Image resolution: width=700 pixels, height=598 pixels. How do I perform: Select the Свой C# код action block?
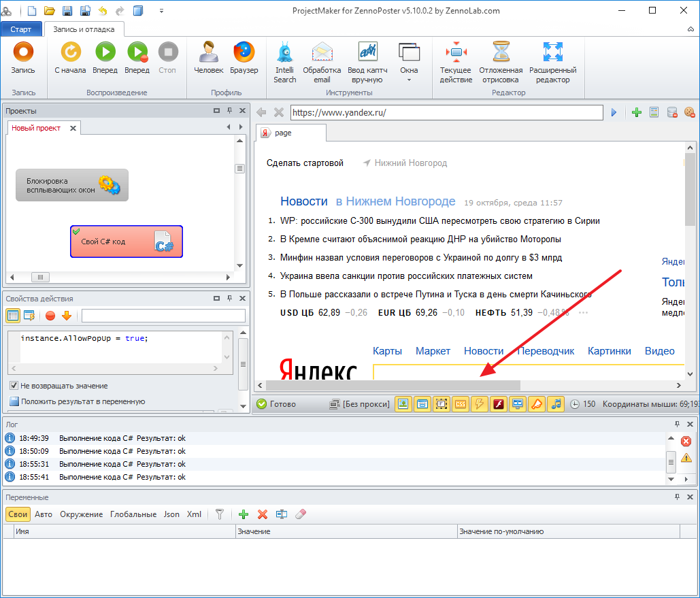127,242
